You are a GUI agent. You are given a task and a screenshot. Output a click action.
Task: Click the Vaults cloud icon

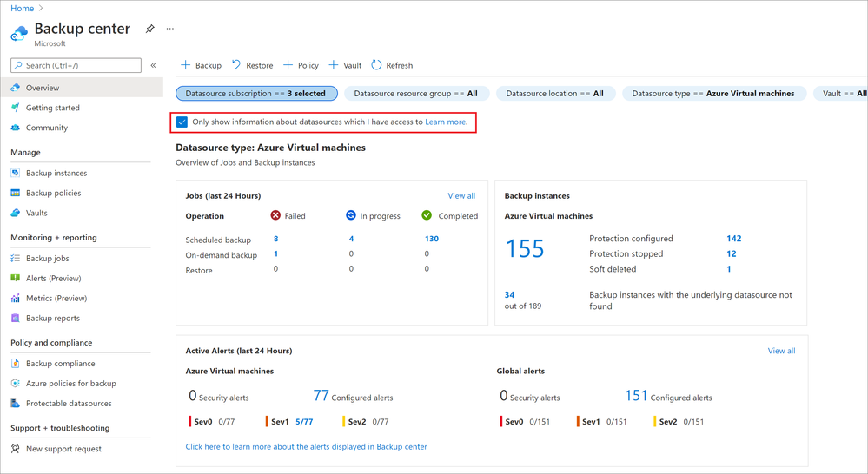click(16, 213)
